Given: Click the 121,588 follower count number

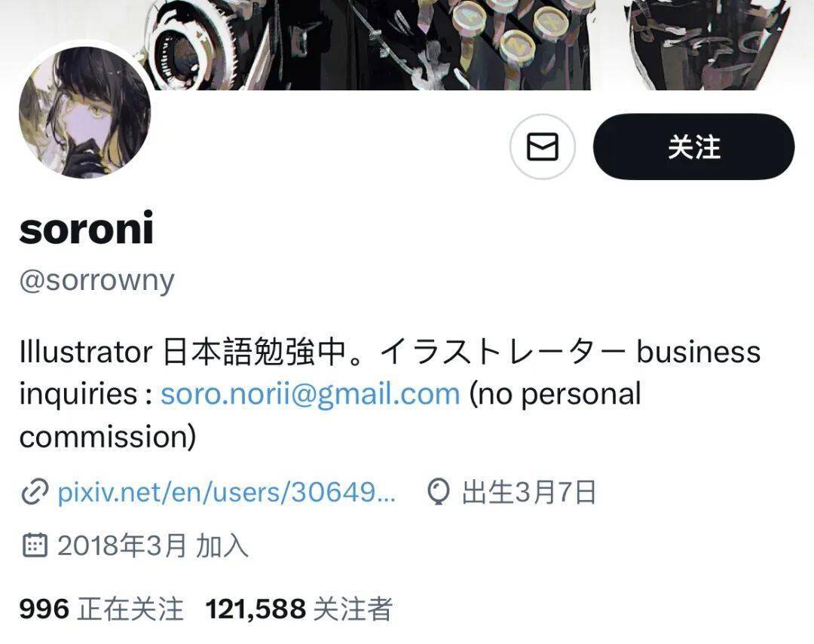Looking at the screenshot, I should tap(256, 609).
